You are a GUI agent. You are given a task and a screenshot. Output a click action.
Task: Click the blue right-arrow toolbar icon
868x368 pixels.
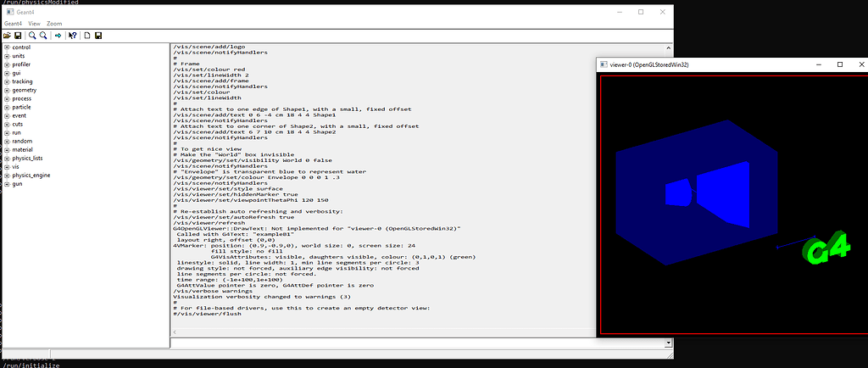click(58, 36)
